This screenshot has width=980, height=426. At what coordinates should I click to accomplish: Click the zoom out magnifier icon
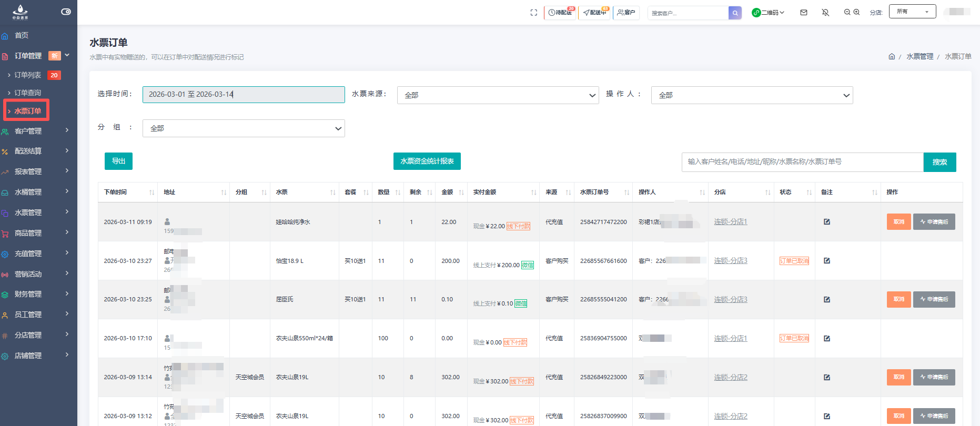pos(847,12)
